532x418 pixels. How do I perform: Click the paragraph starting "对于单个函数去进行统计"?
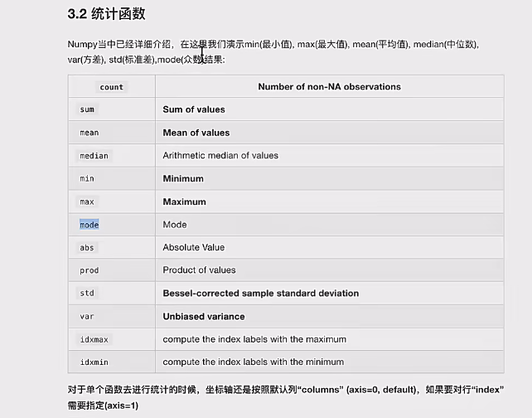pos(286,397)
